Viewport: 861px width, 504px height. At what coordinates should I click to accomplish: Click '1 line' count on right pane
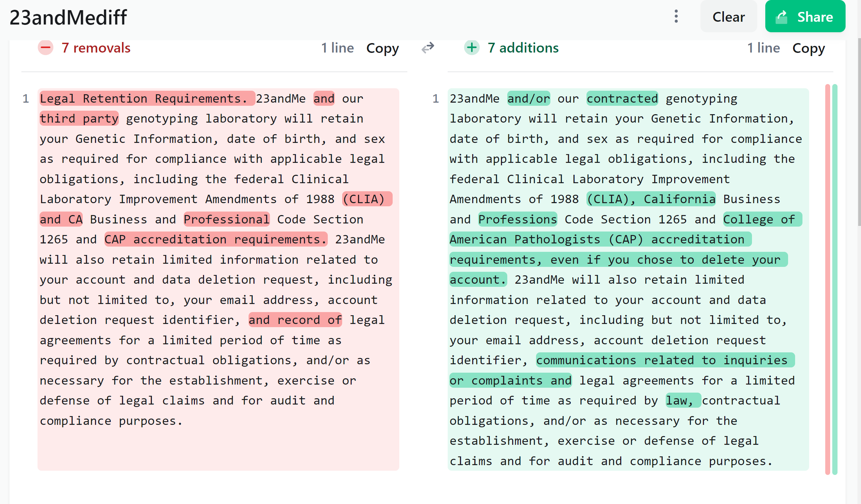764,48
